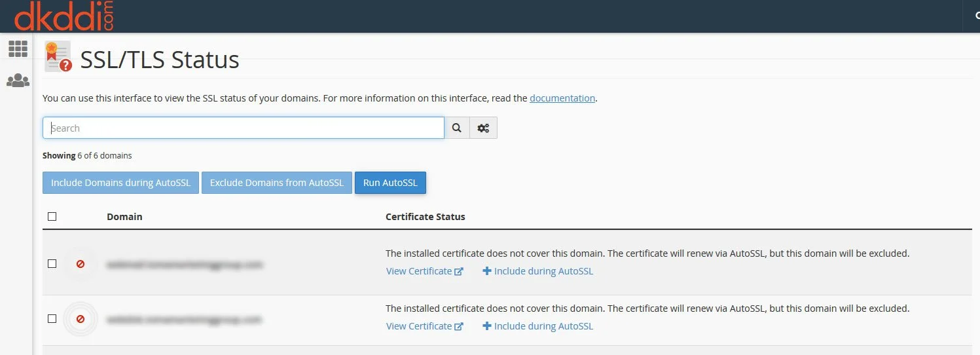Click Include during AutoSSL in first row
The height and width of the screenshot is (355, 980).
537,271
